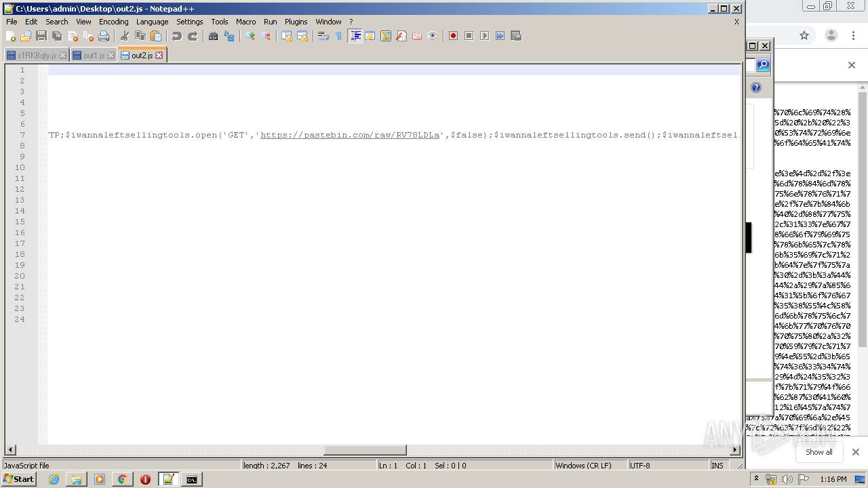Click INS mode in status bar
Viewport: 868px width, 488px height.
click(717, 466)
